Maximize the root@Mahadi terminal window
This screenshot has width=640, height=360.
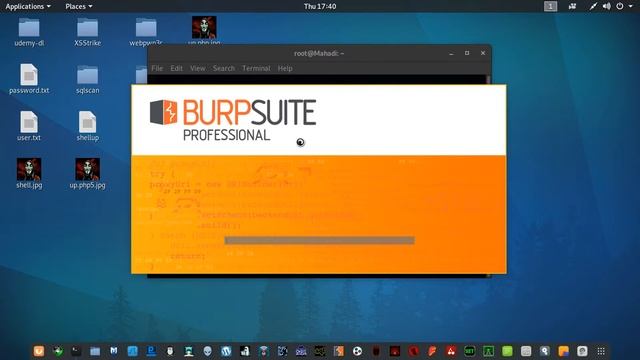click(467, 53)
